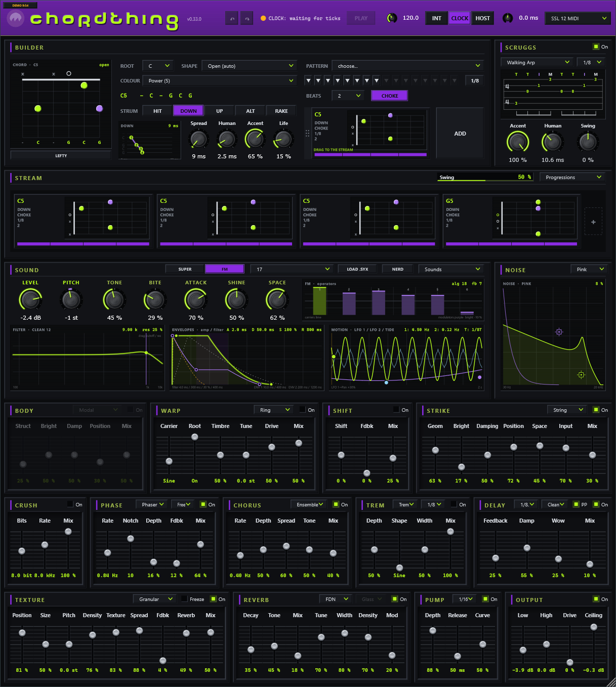
Task: Select the RAKE strum tab
Action: (x=281, y=111)
